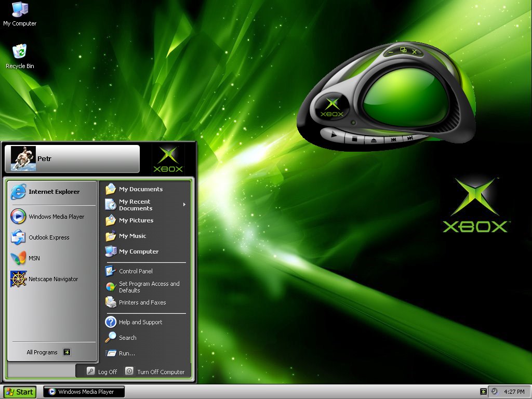The width and height of the screenshot is (532, 399).
Task: Click the 4:27 PM clock
Action: click(x=514, y=392)
